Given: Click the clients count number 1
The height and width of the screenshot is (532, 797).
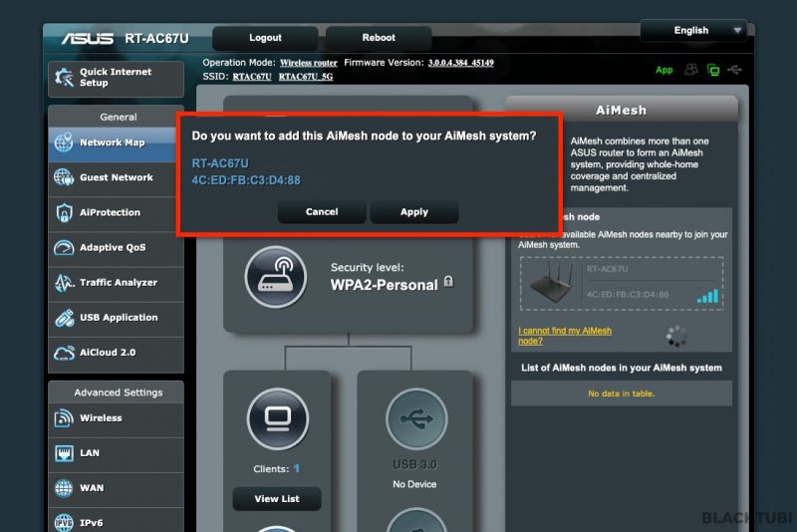Looking at the screenshot, I should point(296,468).
